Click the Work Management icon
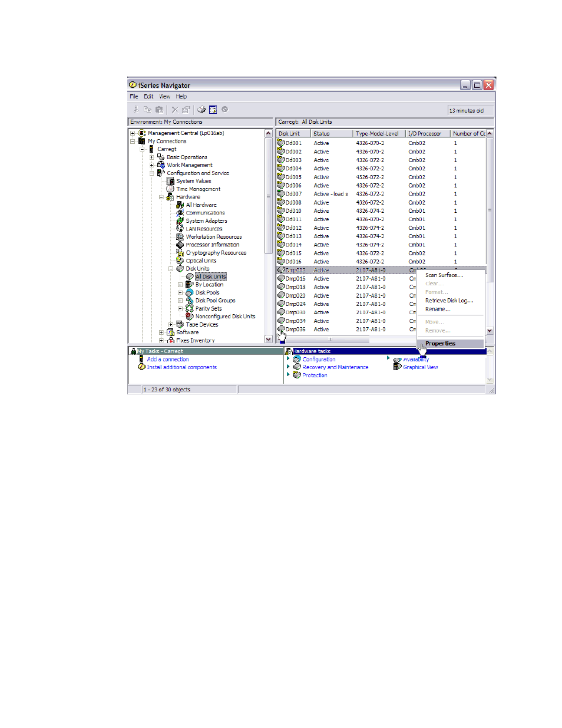Viewport: 562px width, 728px height. (161, 165)
